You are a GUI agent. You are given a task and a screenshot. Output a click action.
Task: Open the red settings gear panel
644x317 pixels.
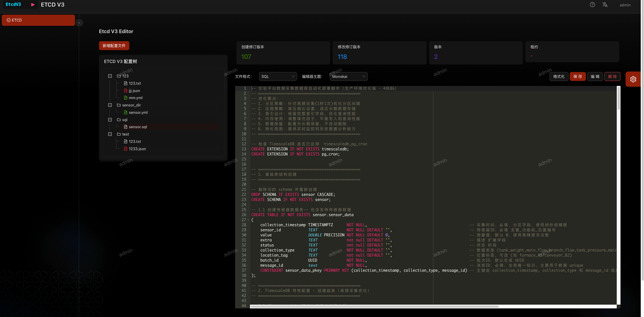click(x=633, y=79)
